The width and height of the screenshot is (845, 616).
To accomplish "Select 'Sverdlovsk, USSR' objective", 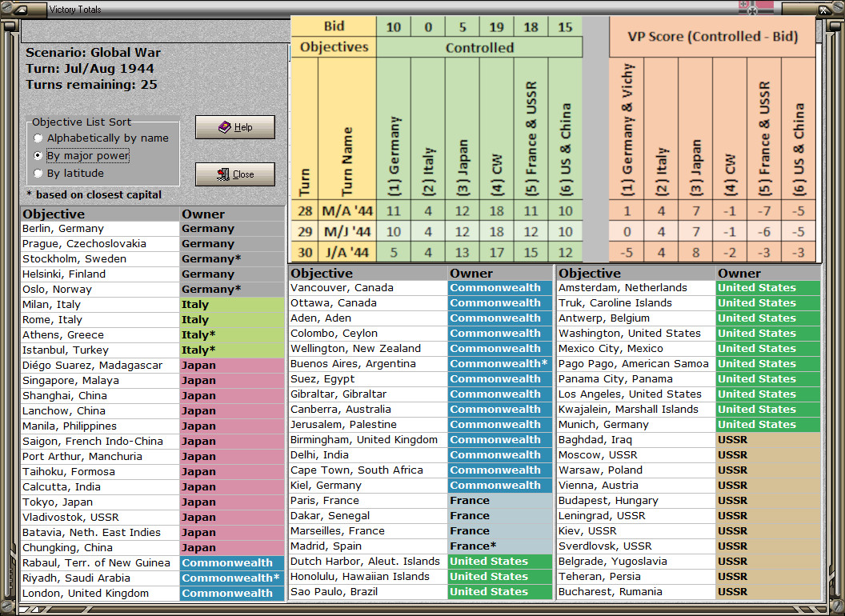I will [x=636, y=546].
